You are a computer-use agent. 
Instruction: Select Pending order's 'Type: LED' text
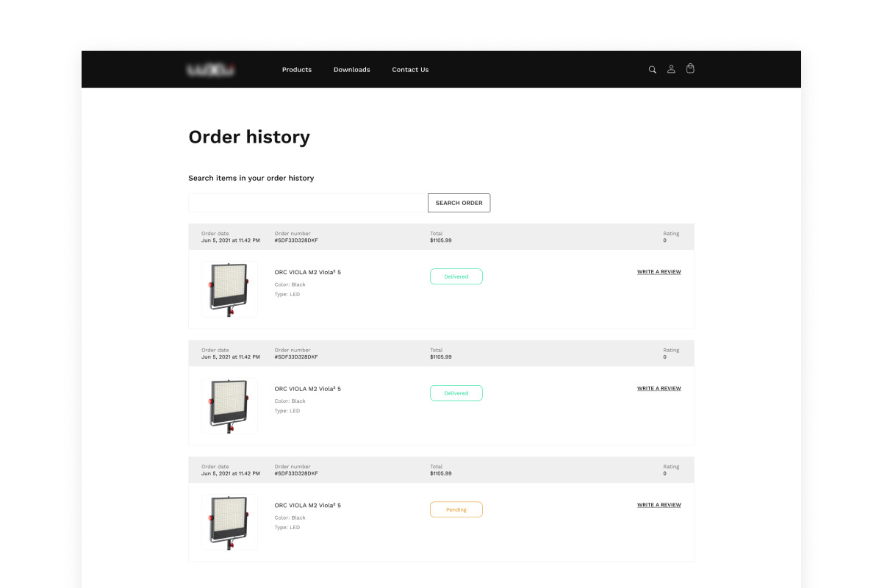[287, 528]
